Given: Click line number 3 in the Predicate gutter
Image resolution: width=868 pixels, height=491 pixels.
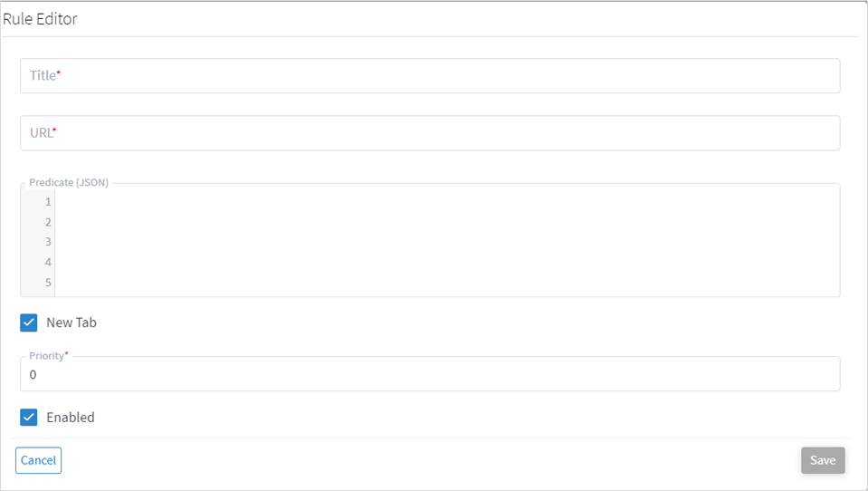Looking at the screenshot, I should pyautogui.click(x=48, y=242).
